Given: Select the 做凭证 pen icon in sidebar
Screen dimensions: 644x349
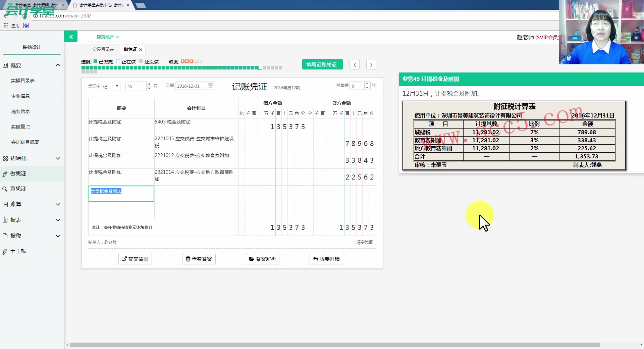Looking at the screenshot, I should (5, 174).
